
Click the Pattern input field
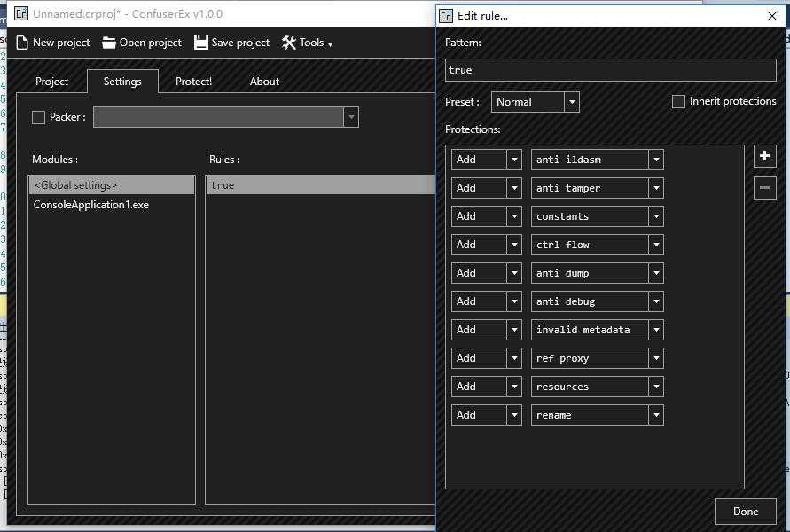coord(611,70)
